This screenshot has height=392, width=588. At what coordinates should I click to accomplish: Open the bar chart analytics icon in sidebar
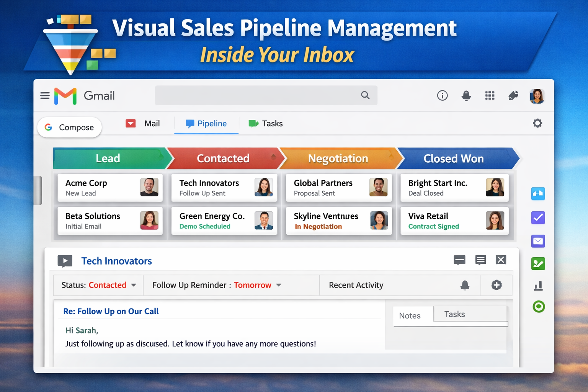[x=538, y=286]
